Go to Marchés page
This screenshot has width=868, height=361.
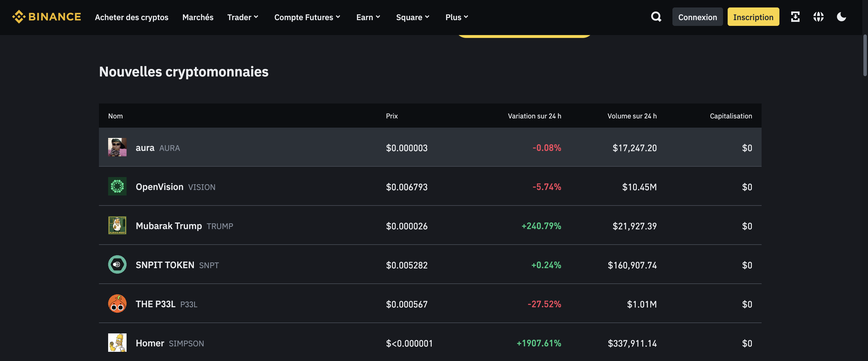198,17
